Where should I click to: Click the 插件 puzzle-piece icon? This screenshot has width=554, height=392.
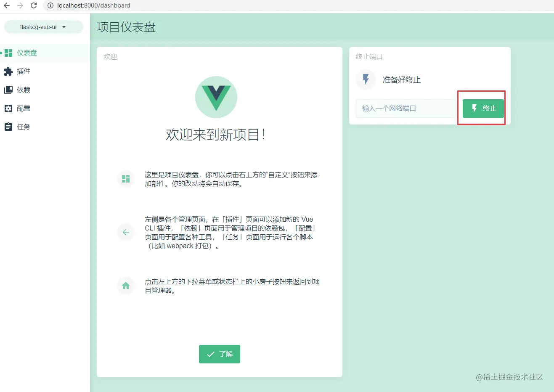[8, 72]
